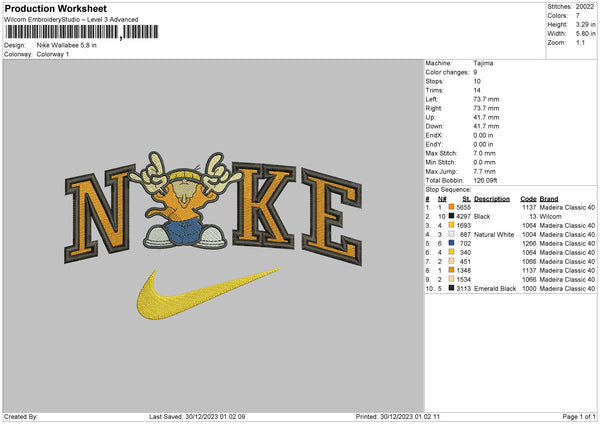The height and width of the screenshot is (424, 600).
Task: Click the Machine value "Tajima"
Action: 483,63
